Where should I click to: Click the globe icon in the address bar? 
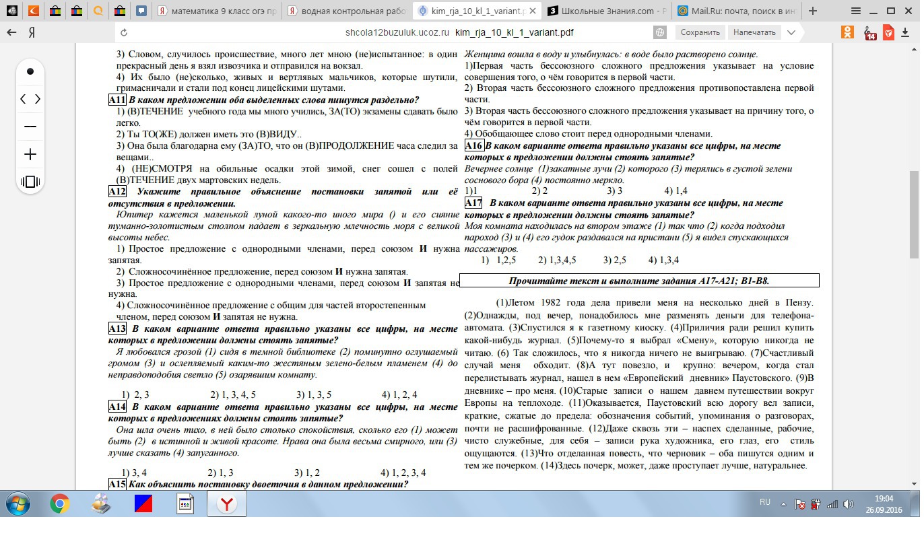(660, 32)
